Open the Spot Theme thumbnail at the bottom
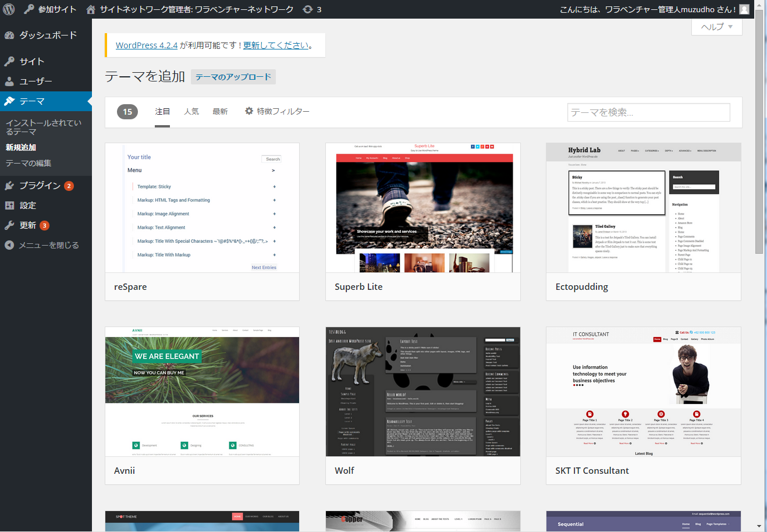 click(x=202, y=522)
